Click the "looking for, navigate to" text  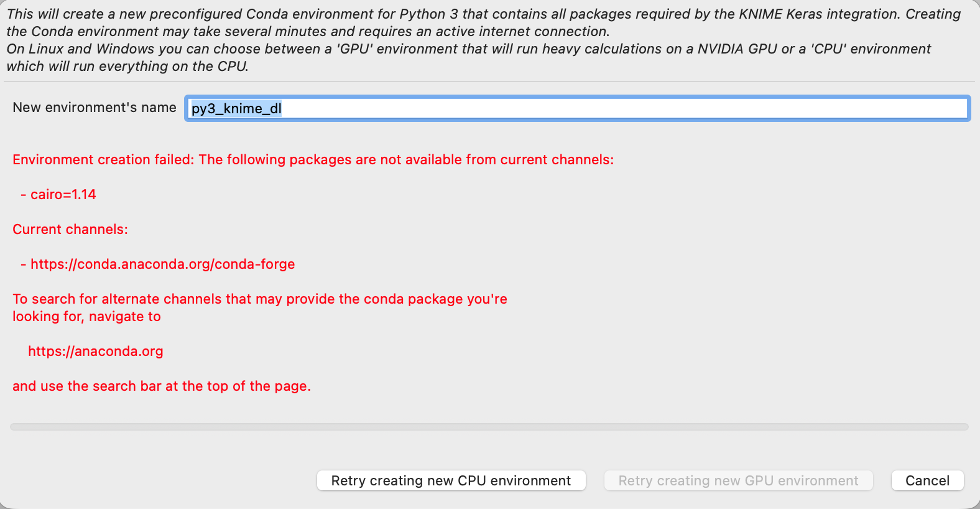click(86, 317)
